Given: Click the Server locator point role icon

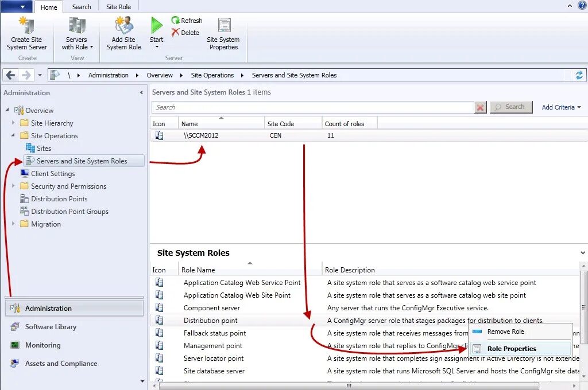Looking at the screenshot, I should (160, 358).
